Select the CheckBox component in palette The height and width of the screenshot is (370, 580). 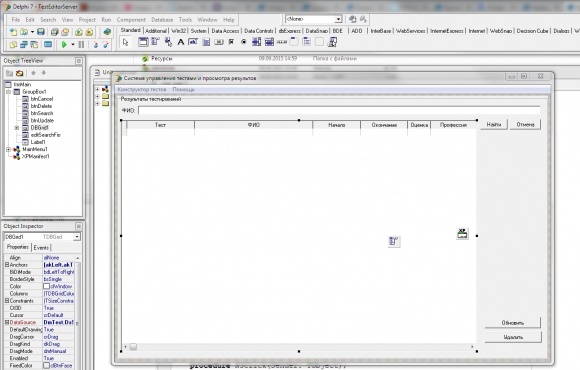point(231,42)
